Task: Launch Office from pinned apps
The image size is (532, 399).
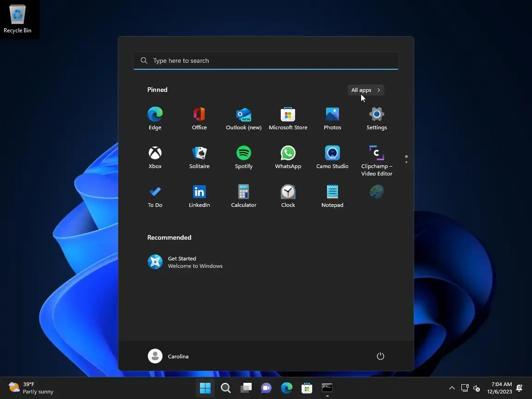Action: click(199, 118)
